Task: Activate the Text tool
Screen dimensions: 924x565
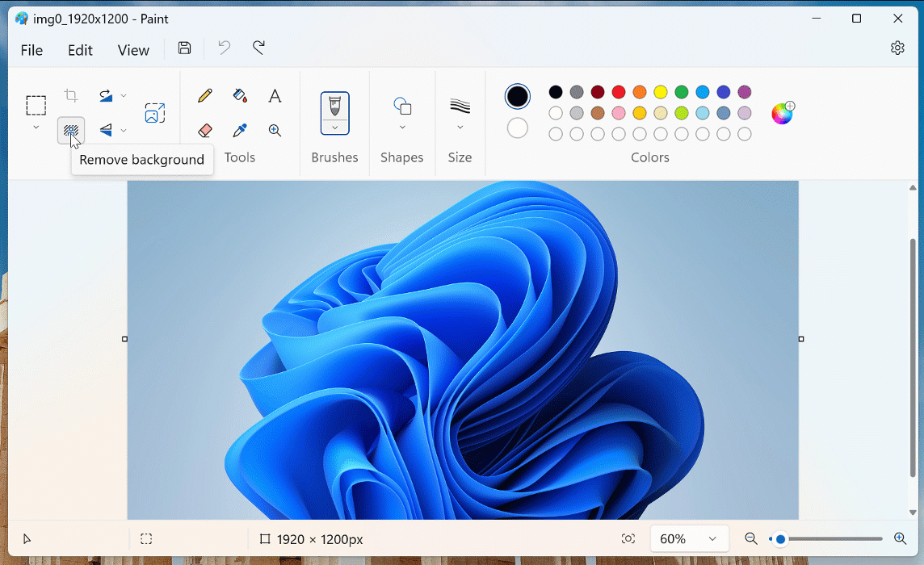Action: [x=275, y=96]
